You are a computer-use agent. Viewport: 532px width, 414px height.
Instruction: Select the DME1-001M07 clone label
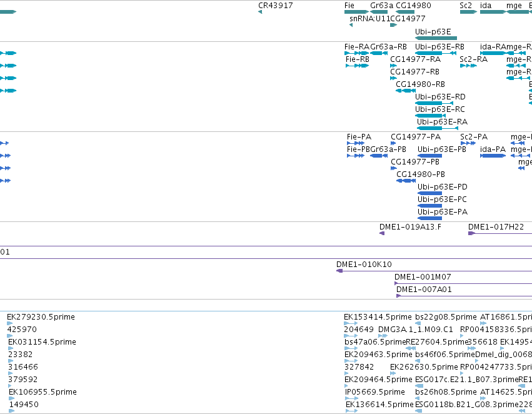click(423, 277)
